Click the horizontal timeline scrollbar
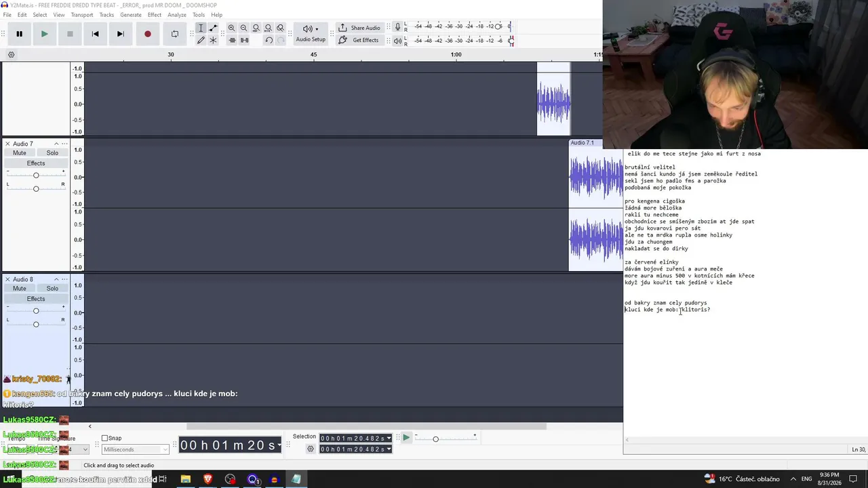The image size is (868, 488). pyautogui.click(x=366, y=426)
